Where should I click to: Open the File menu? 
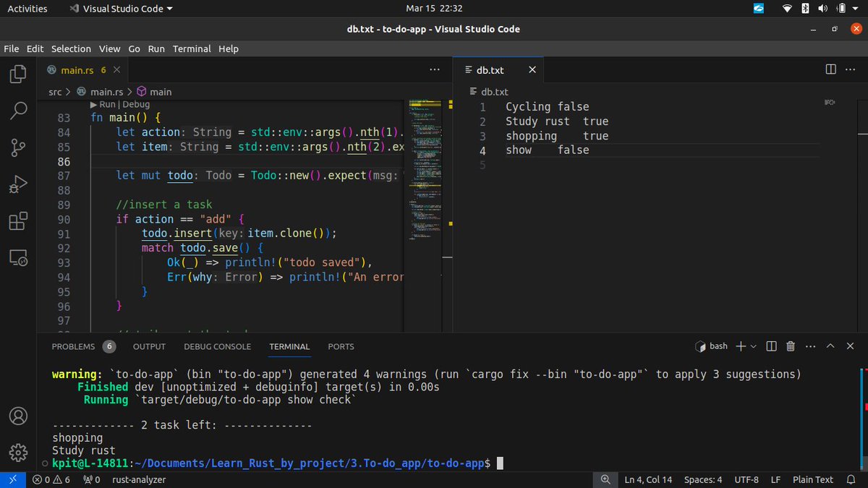[x=12, y=48]
